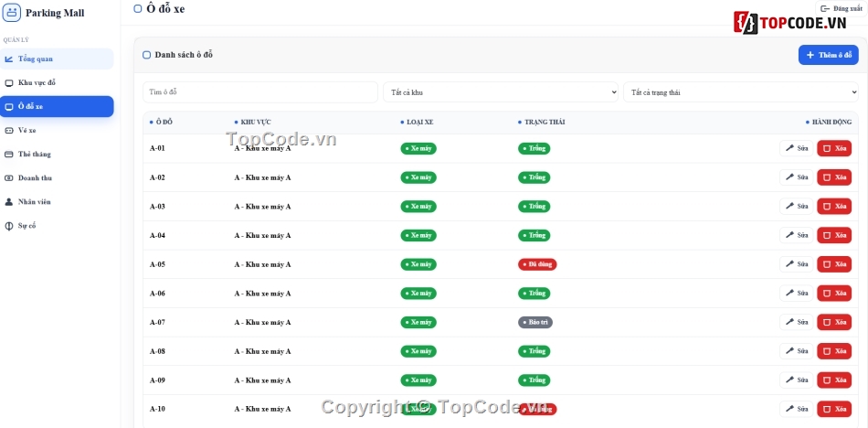
Task: Click the Đã dùng status badge of A-05
Action: click(537, 264)
